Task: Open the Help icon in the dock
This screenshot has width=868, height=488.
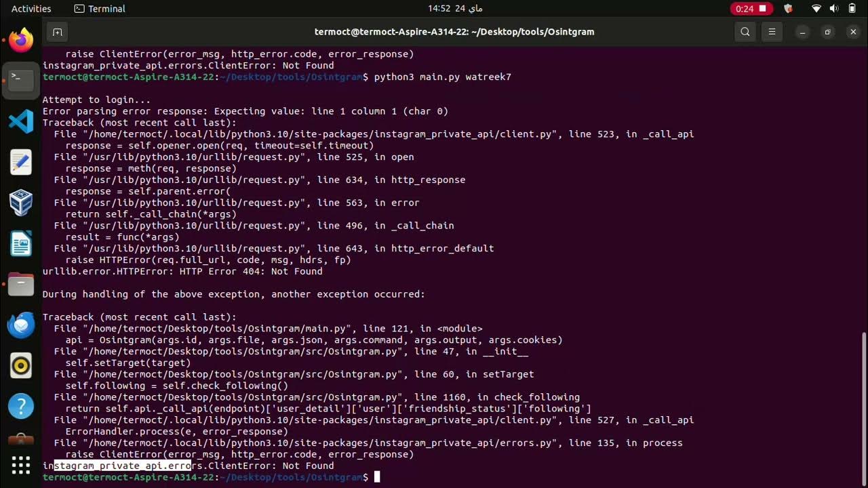Action: pos(21,407)
